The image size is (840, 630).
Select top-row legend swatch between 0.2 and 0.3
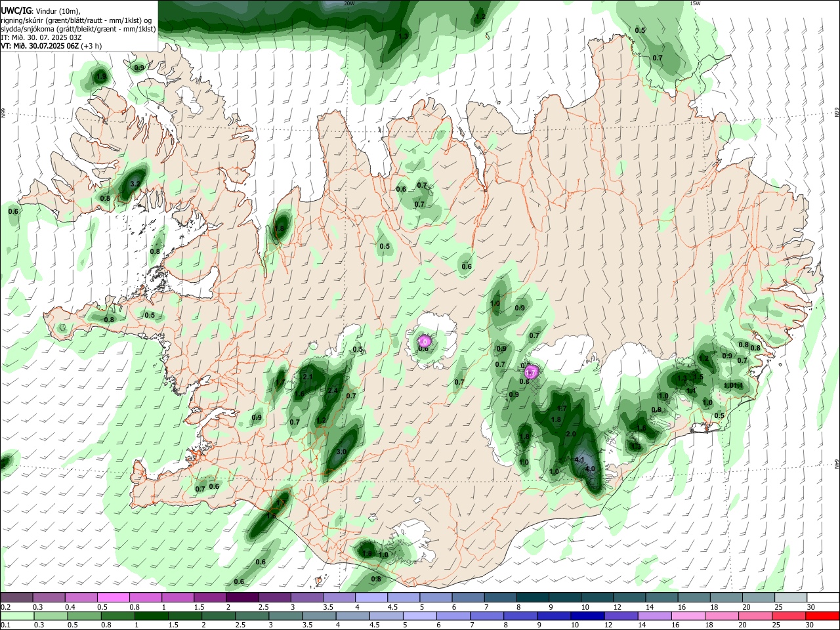[16, 598]
